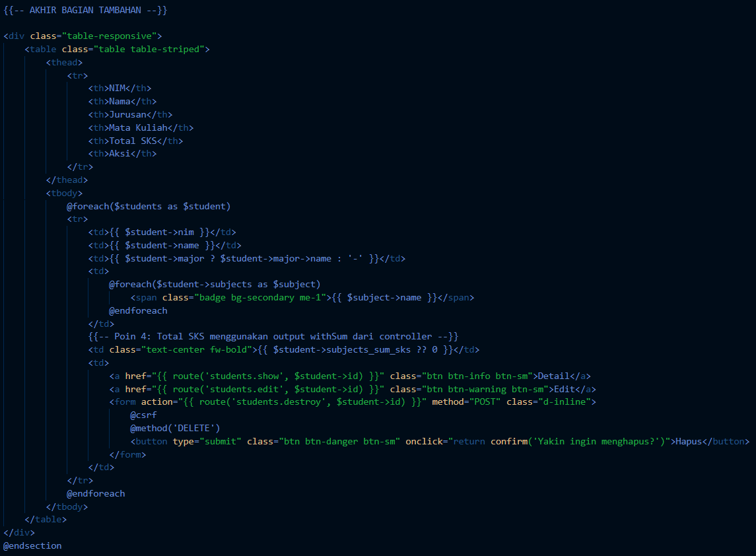Image resolution: width=756 pixels, height=556 pixels.
Task: Click the NIM table header text
Action: click(117, 88)
